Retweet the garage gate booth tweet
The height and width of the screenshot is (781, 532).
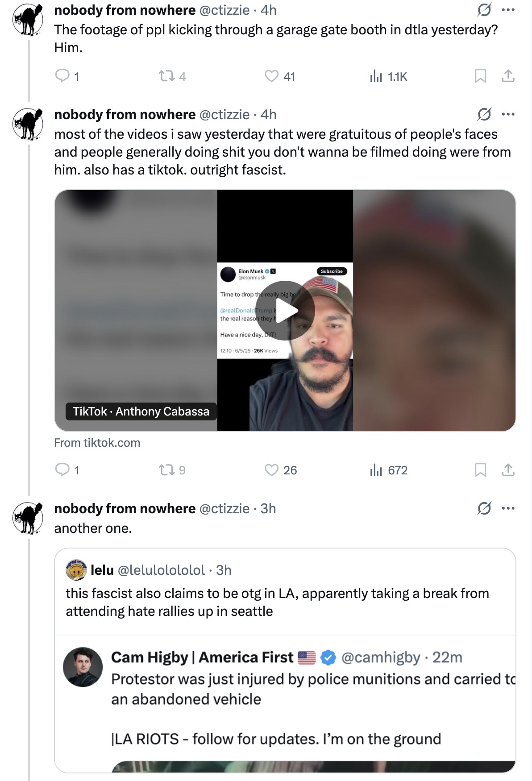(167, 76)
